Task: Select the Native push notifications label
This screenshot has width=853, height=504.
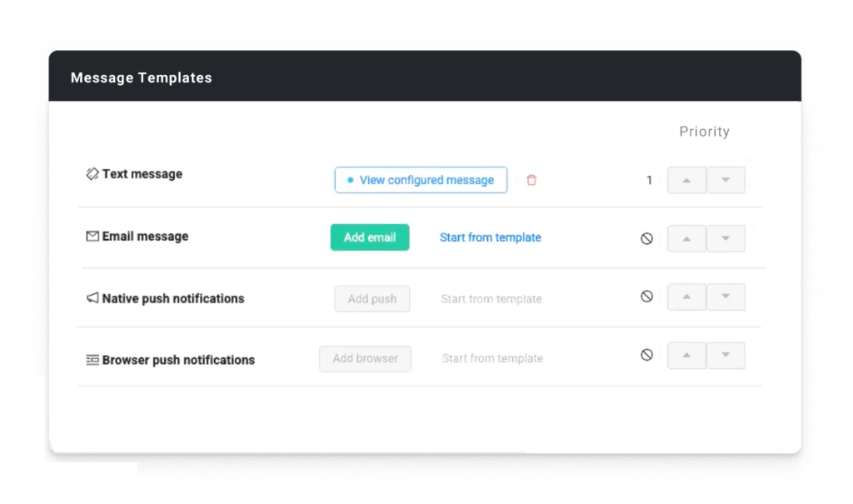Action: (173, 298)
